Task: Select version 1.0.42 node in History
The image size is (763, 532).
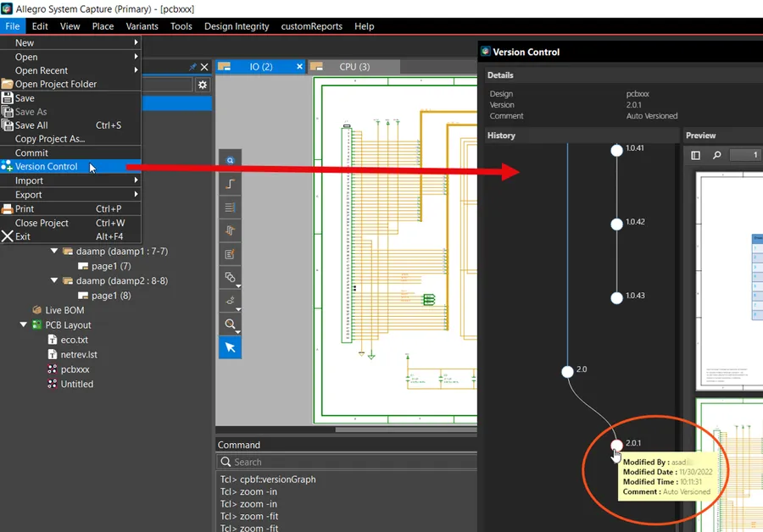Action: tap(616, 224)
